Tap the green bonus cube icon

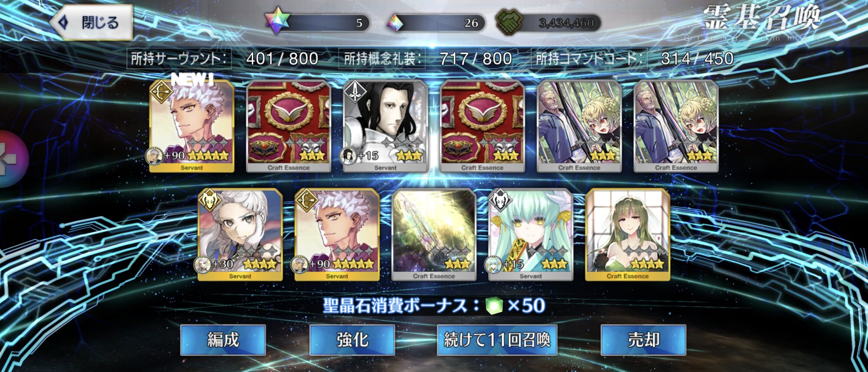click(494, 306)
